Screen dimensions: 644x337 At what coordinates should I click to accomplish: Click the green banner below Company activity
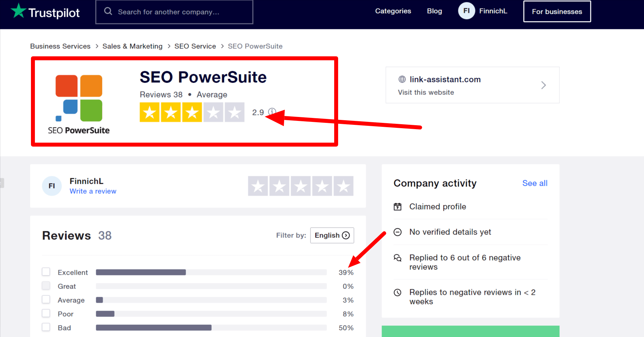(x=470, y=331)
